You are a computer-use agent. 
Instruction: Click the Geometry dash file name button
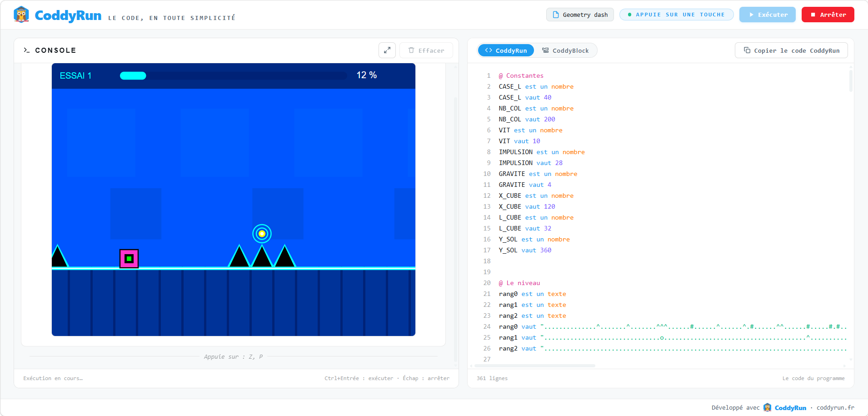(580, 15)
